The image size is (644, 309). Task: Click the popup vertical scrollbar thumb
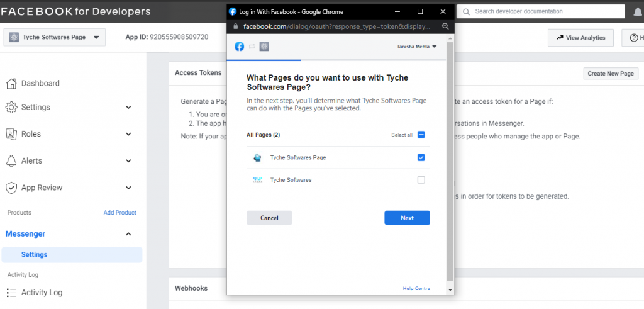[450, 161]
